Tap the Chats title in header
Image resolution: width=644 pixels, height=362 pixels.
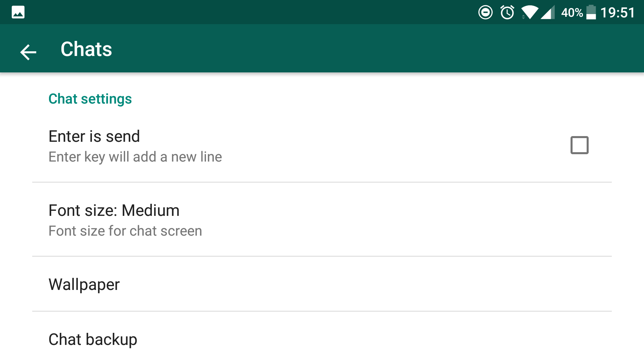[x=86, y=49]
